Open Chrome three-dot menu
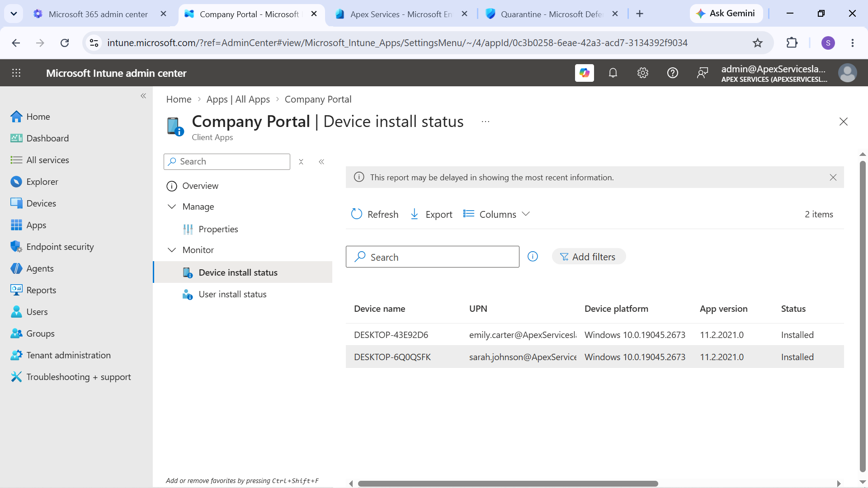 pos(853,43)
